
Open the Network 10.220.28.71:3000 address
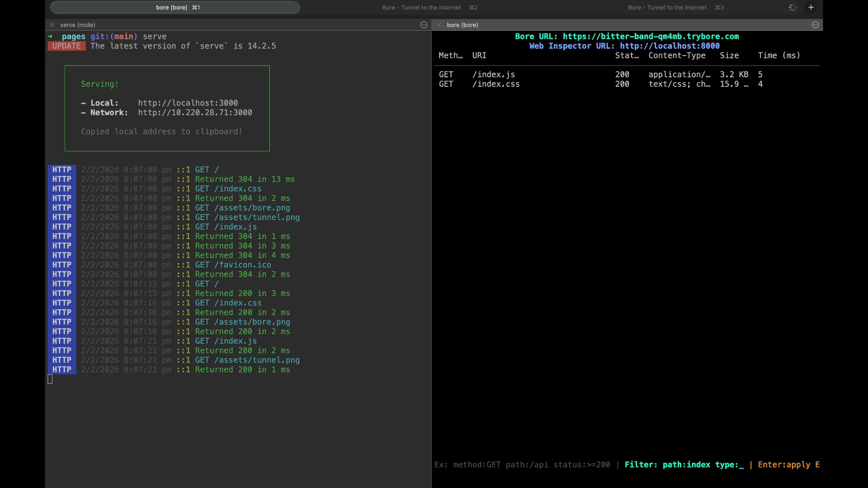click(195, 113)
